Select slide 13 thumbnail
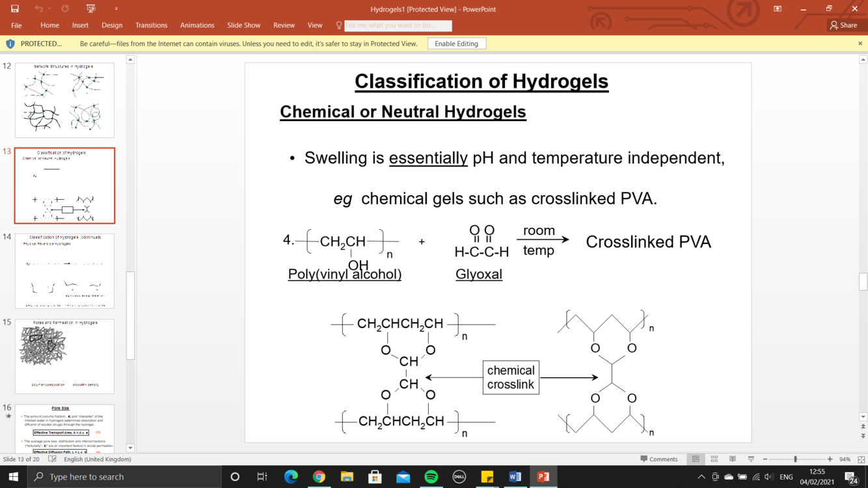This screenshot has height=488, width=868. pyautogui.click(x=64, y=185)
